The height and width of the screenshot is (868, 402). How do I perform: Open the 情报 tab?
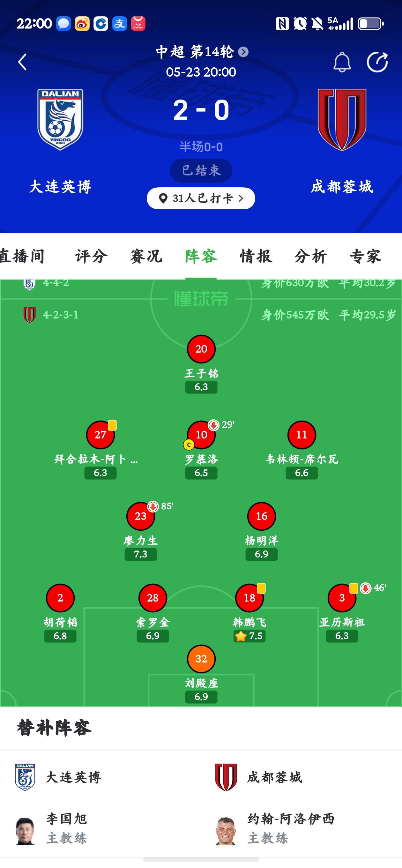[256, 257]
